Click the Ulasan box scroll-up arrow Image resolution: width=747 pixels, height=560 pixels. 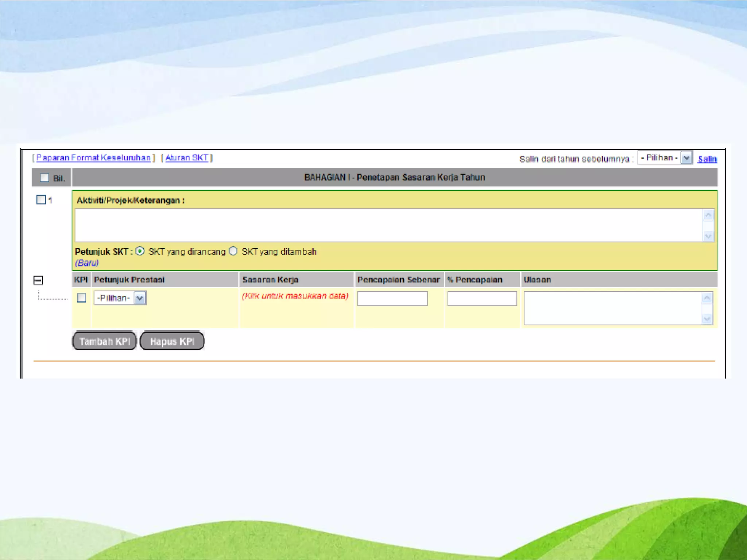click(x=707, y=298)
